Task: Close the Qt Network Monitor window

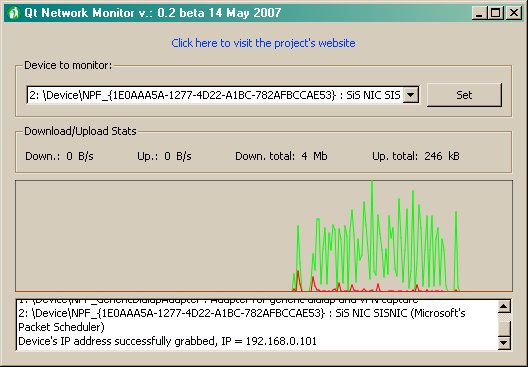Action: click(514, 13)
